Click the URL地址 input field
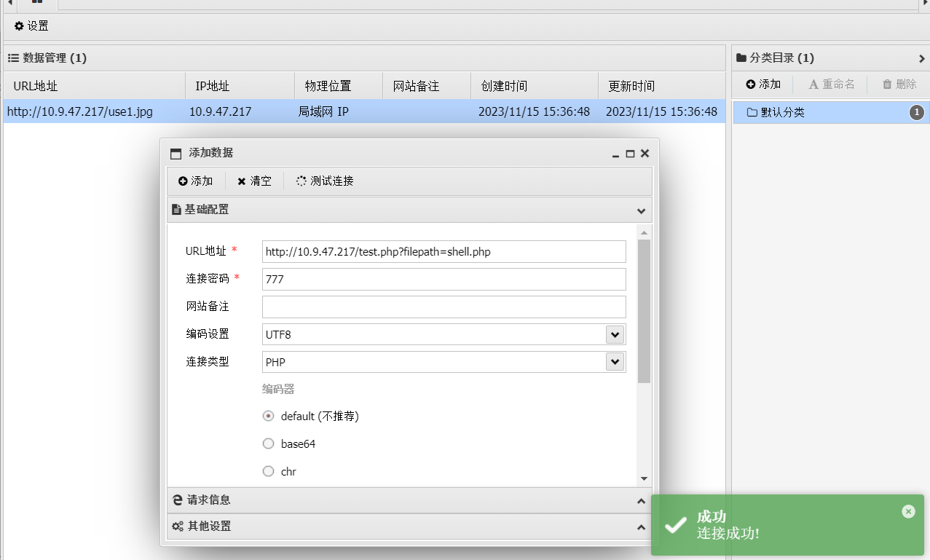The width and height of the screenshot is (930, 560). click(x=444, y=251)
